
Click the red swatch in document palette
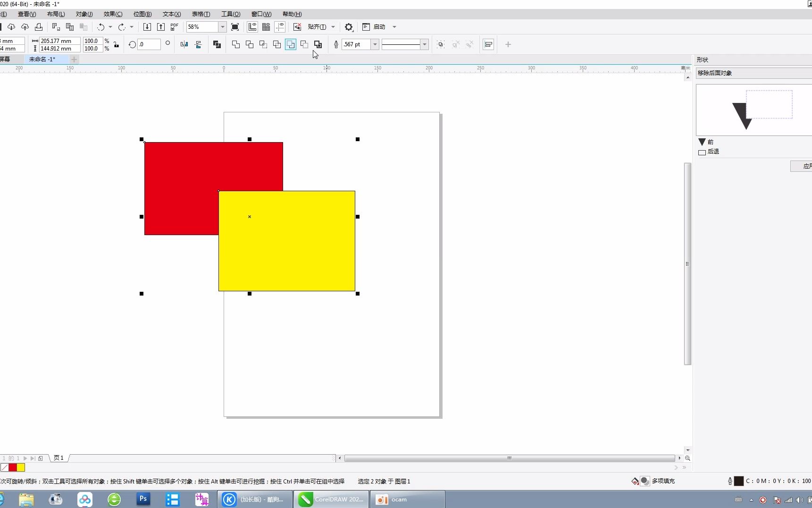[13, 467]
